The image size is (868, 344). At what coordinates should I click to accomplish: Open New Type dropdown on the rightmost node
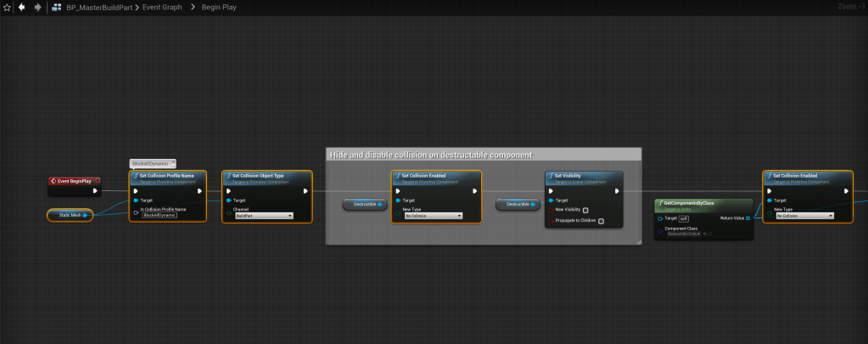coord(804,216)
